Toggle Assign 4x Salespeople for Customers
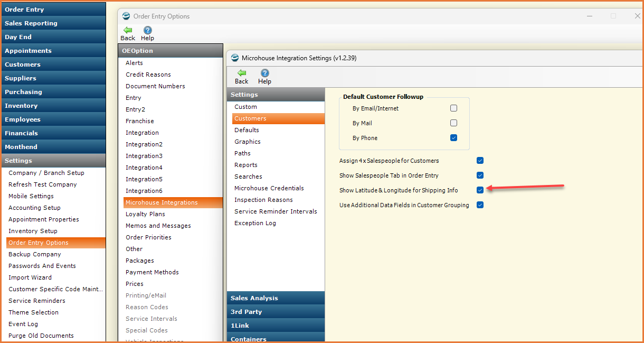Screen dimensions: 644x343 (480, 161)
